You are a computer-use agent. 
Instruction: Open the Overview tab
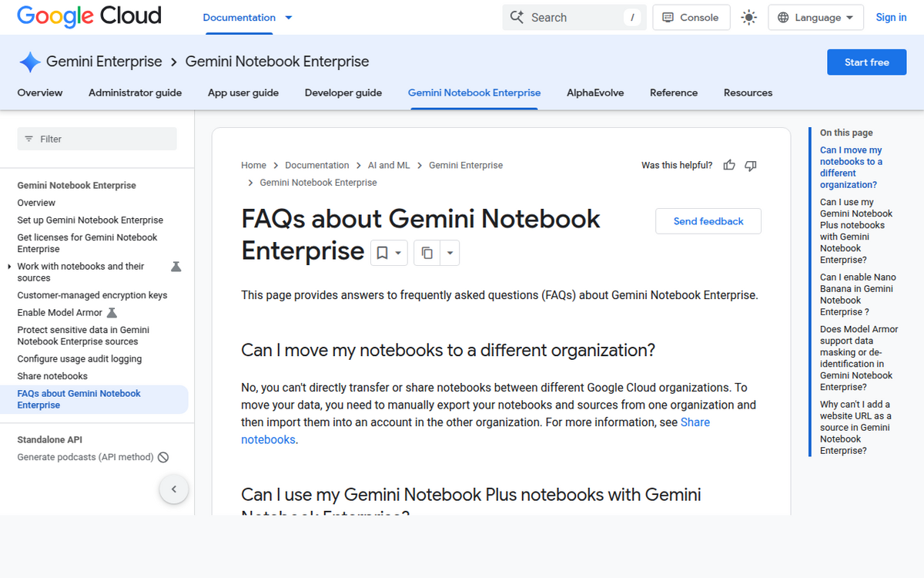pos(40,92)
